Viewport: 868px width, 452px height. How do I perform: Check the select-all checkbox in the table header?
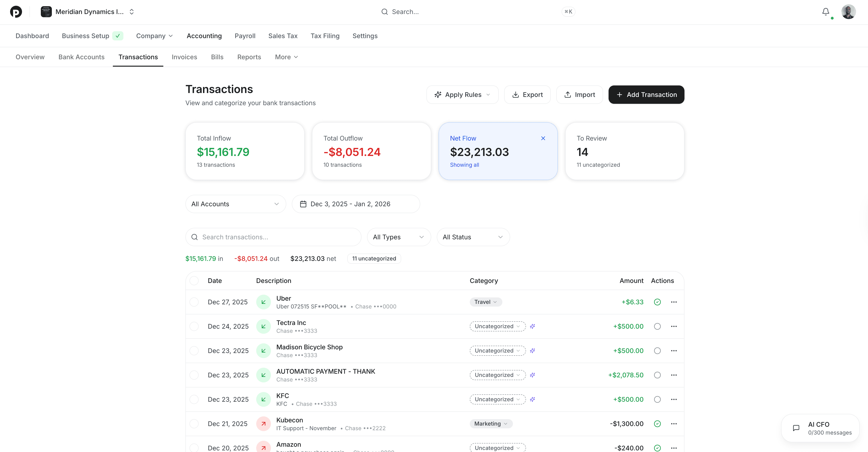pos(195,281)
